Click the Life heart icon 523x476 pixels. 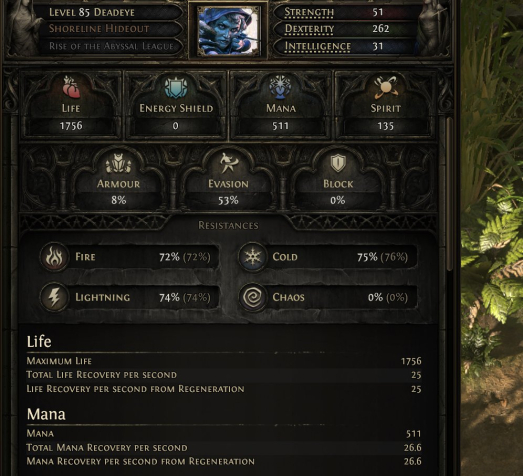71,87
